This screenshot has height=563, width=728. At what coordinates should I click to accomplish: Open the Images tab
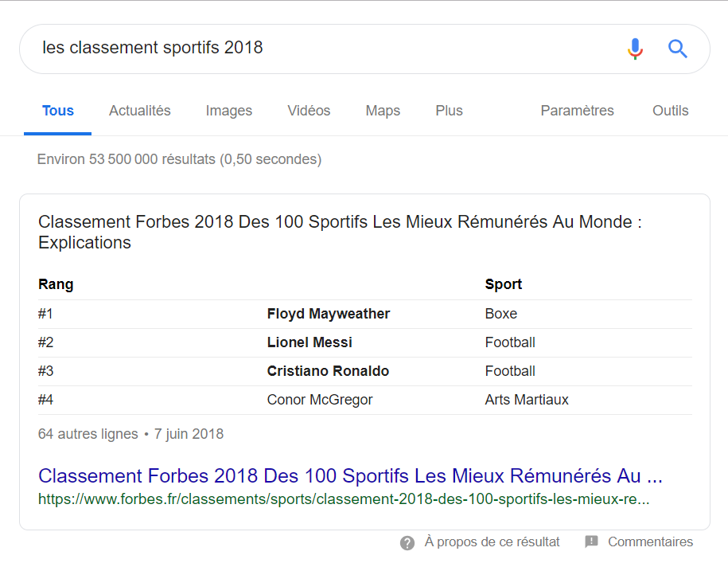click(x=229, y=111)
